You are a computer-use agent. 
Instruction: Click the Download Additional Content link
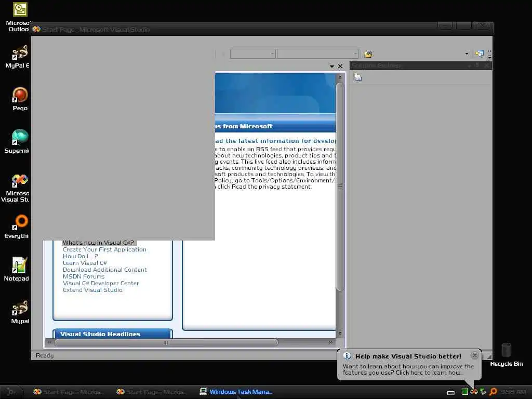105,270
